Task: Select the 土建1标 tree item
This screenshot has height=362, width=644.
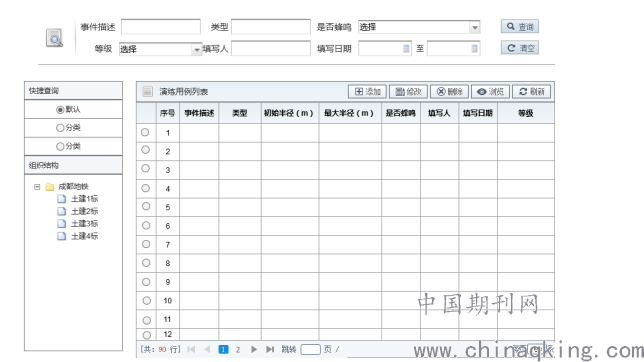Action: (78, 199)
